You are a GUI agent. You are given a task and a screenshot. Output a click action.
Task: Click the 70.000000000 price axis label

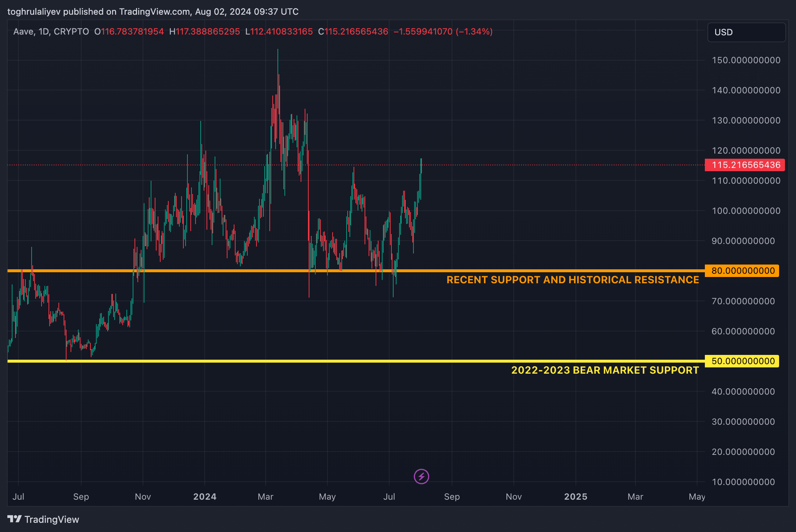point(743,301)
